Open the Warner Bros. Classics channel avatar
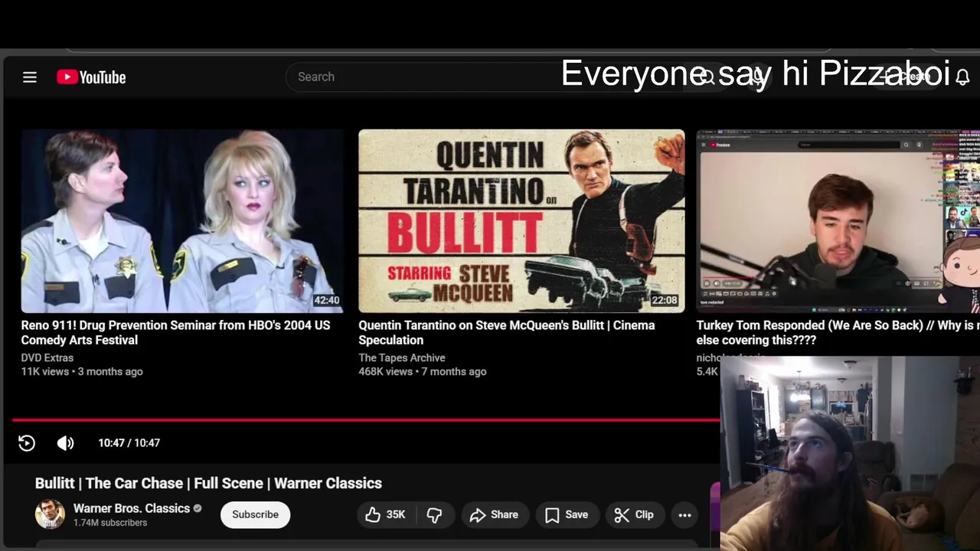This screenshot has width=980, height=551. tap(50, 514)
